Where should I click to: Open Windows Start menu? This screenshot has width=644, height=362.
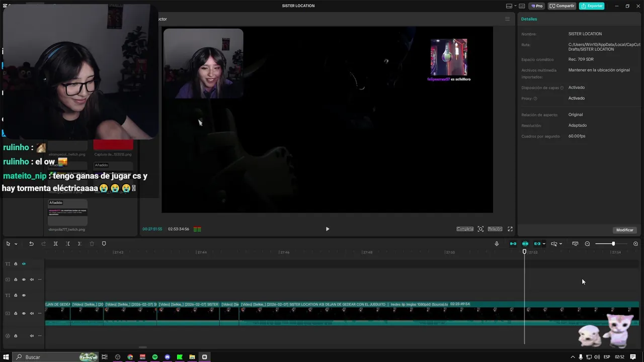click(6, 357)
